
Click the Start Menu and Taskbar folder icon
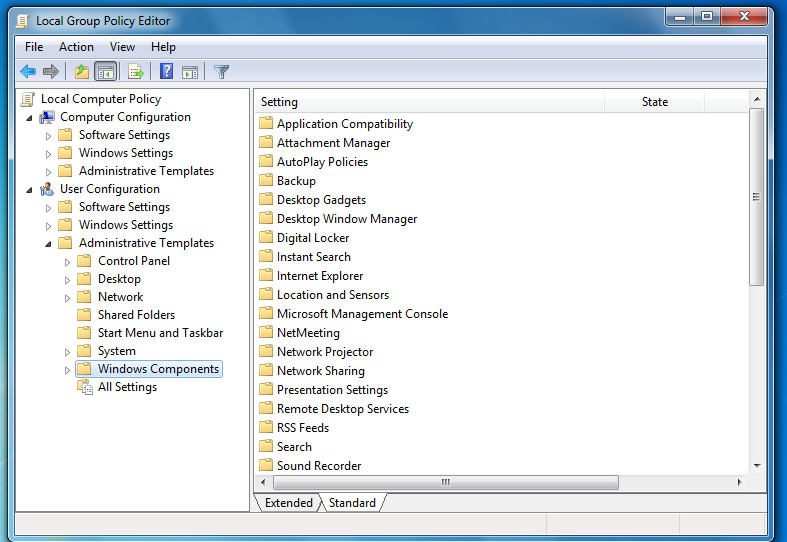point(84,333)
